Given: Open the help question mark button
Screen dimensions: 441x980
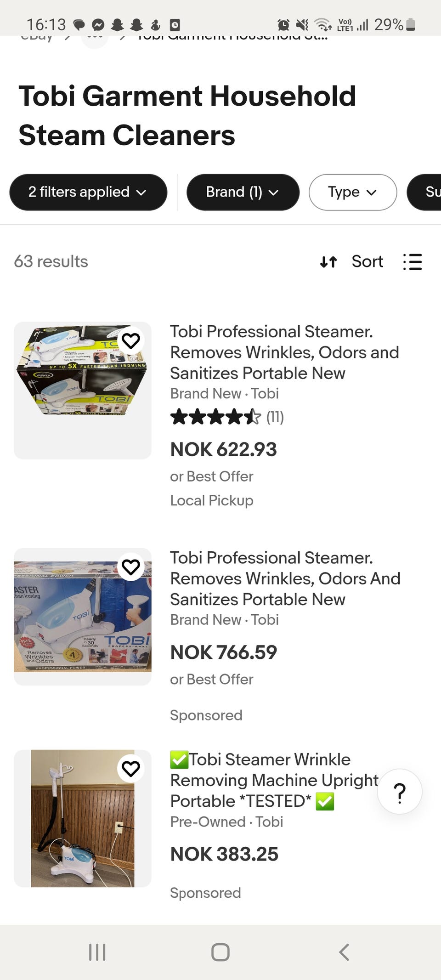Looking at the screenshot, I should click(400, 792).
